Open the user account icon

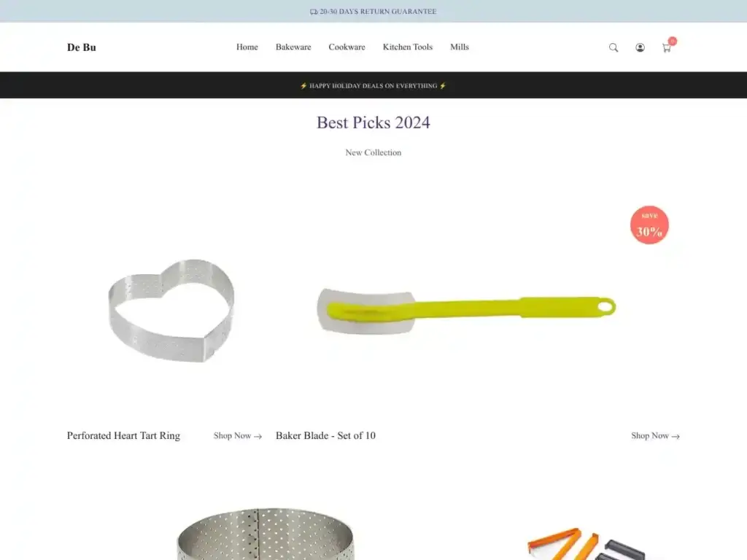tap(640, 47)
